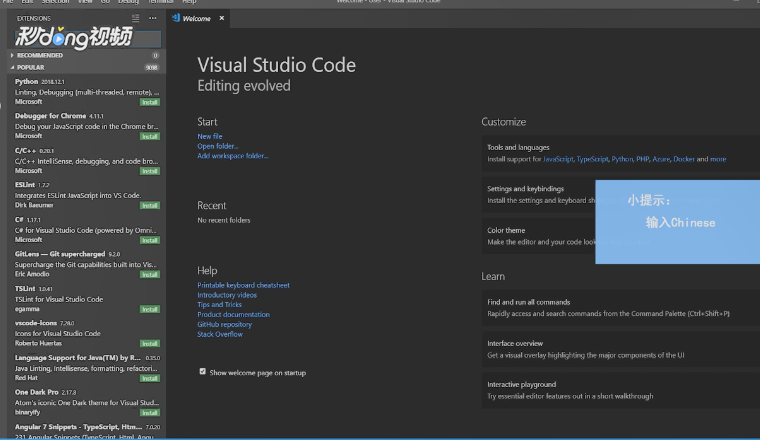Click the Docker support link

pos(684,159)
